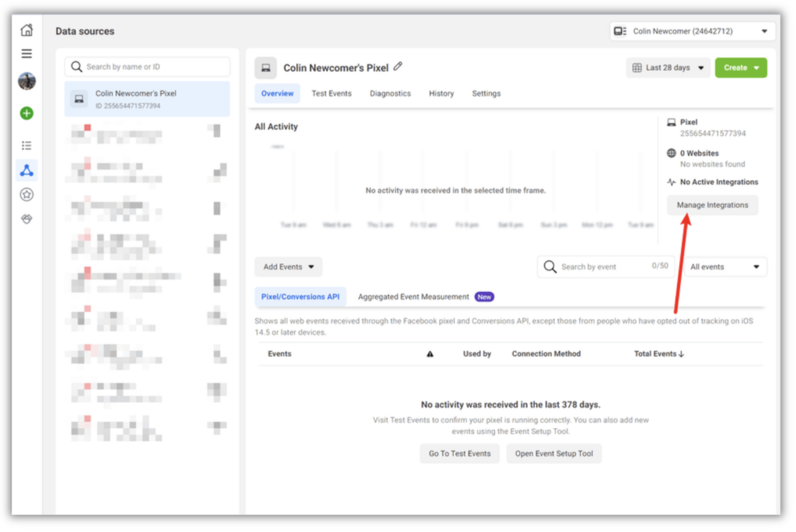Image resolution: width=796 pixels, height=532 pixels.
Task: Click the Search by name or ID field
Action: pyautogui.click(x=147, y=67)
